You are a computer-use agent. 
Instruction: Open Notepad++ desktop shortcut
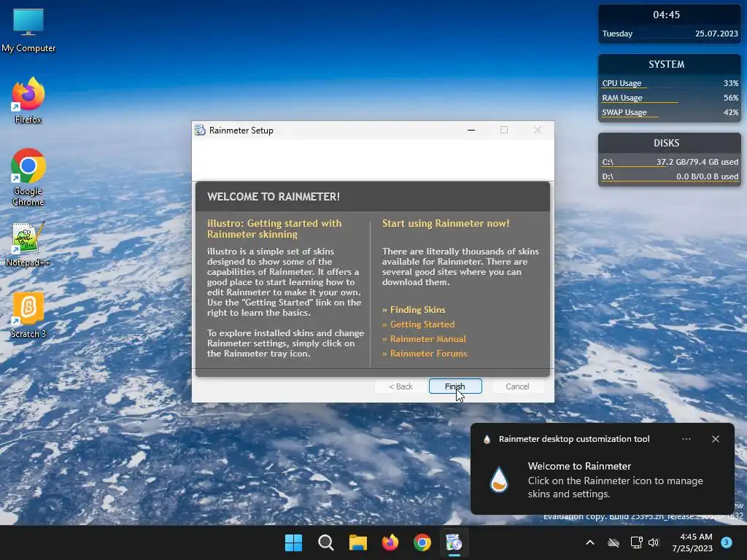[x=28, y=244]
